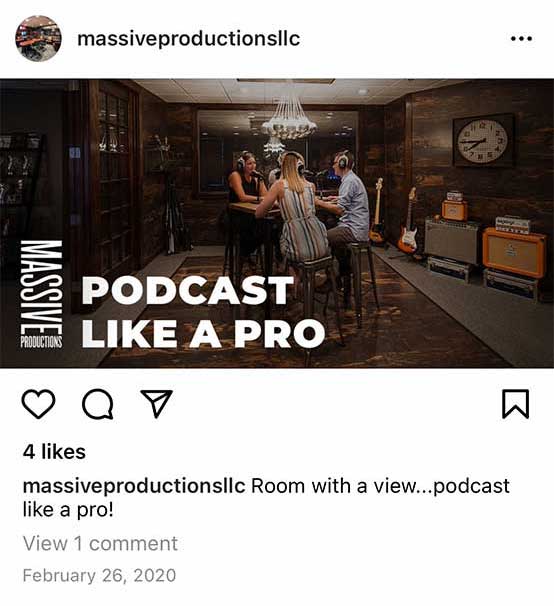Viewport: 554px width, 606px height.
Task: View the 1 comment
Action: point(100,544)
